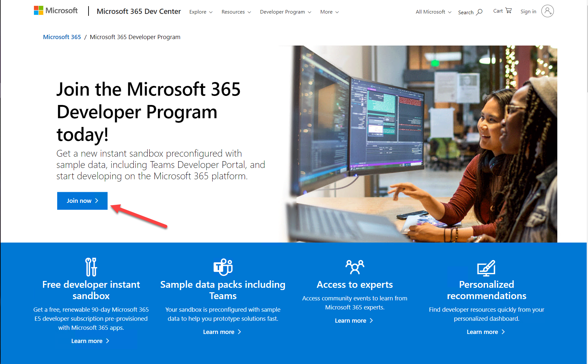The height and width of the screenshot is (364, 588).
Task: Go to Microsoft 365 breadcrumb link
Action: (62, 37)
